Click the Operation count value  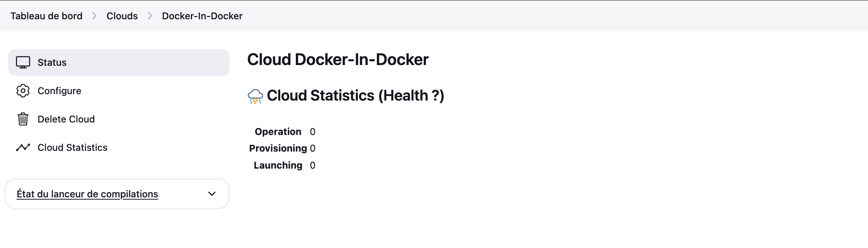coord(312,132)
